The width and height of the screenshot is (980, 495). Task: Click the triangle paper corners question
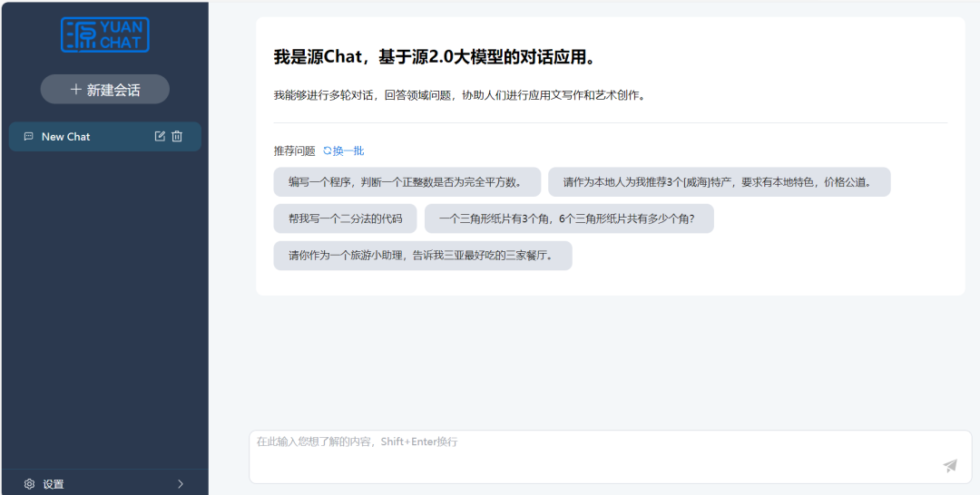click(x=568, y=218)
